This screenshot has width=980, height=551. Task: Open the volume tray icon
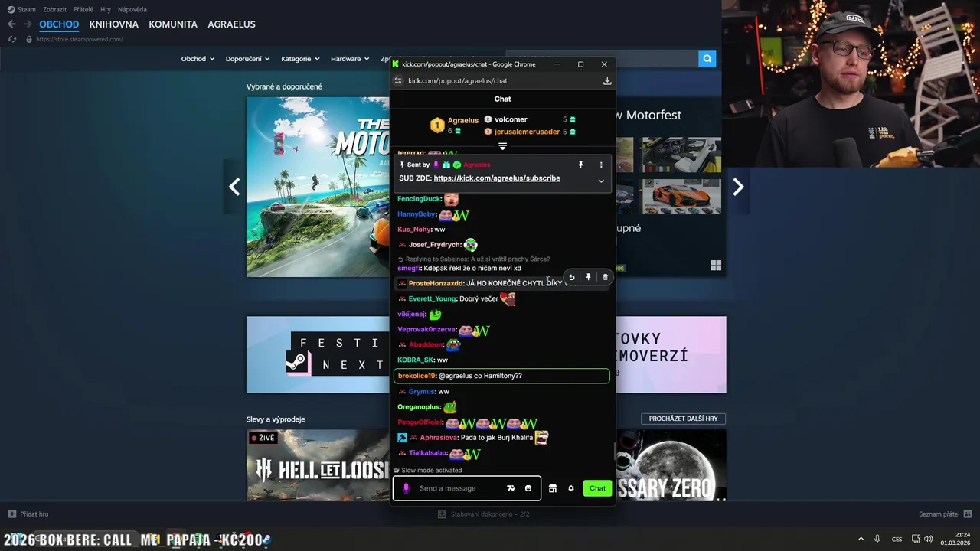click(928, 539)
